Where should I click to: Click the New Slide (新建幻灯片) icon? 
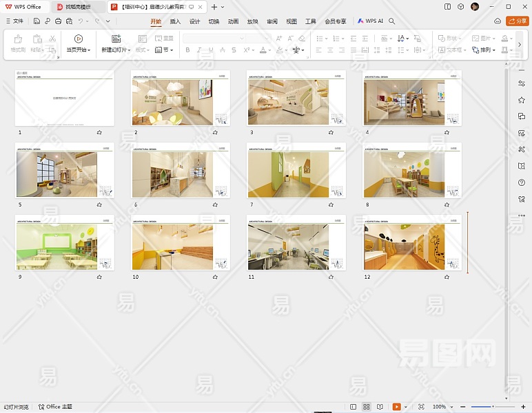tap(116, 39)
